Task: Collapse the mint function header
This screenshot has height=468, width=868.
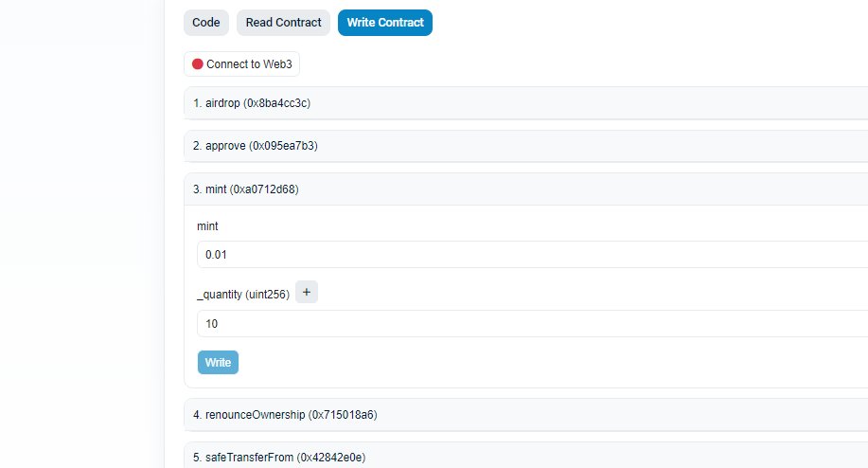Action: pyautogui.click(x=526, y=189)
